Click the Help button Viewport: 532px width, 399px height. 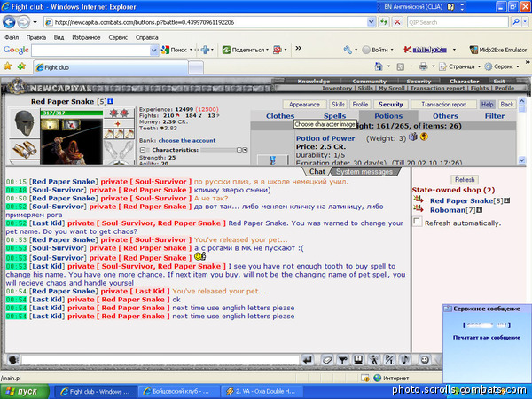pos(487,104)
